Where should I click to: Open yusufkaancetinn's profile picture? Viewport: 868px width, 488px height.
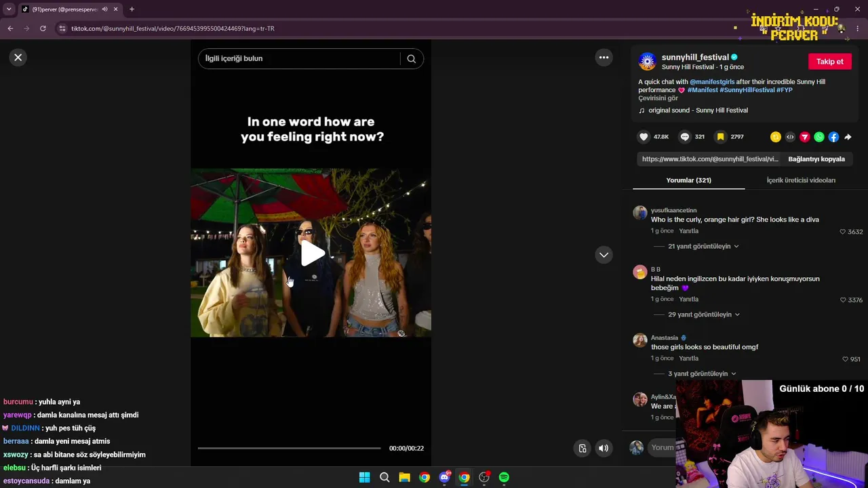click(x=640, y=213)
